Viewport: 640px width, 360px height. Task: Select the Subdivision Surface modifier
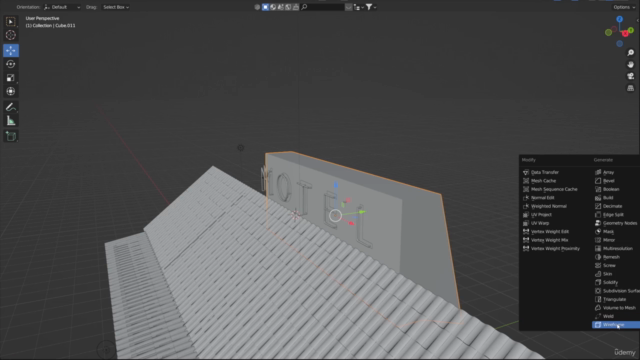tap(616, 291)
